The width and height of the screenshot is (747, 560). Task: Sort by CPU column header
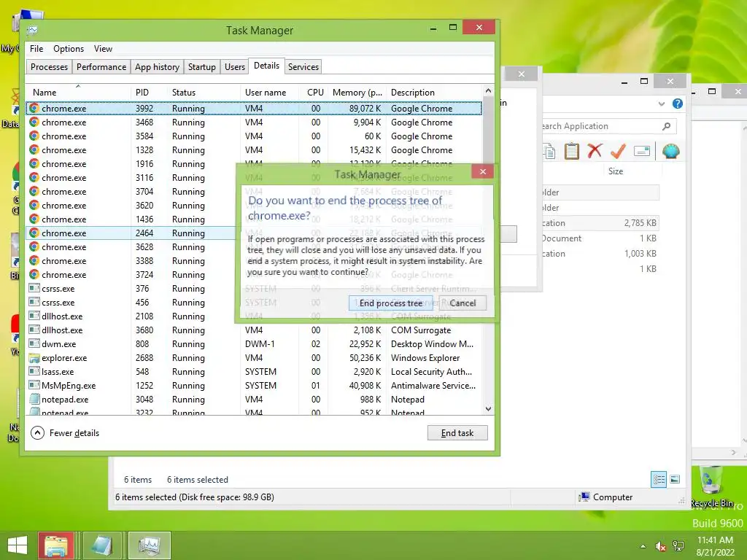315,93
